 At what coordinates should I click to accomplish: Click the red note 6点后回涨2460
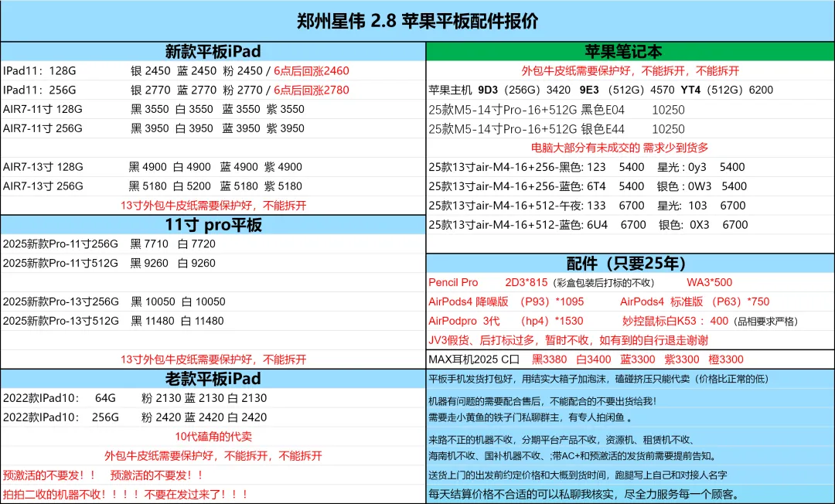[x=312, y=71]
